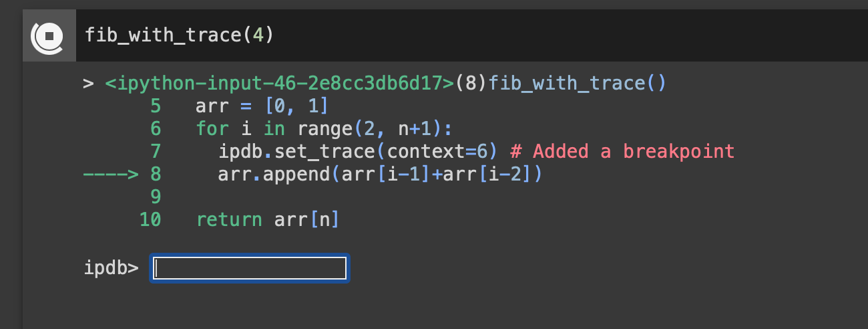The image size is (868, 329).
Task: Click the '# Added a breakpoint' comment
Action: tap(622, 151)
